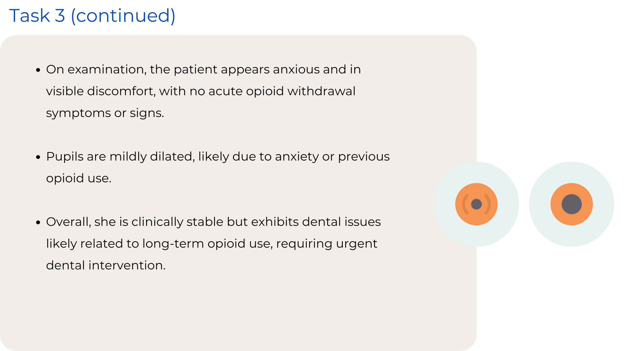
Task: Click the first bullet point marker
Action: pos(38,70)
